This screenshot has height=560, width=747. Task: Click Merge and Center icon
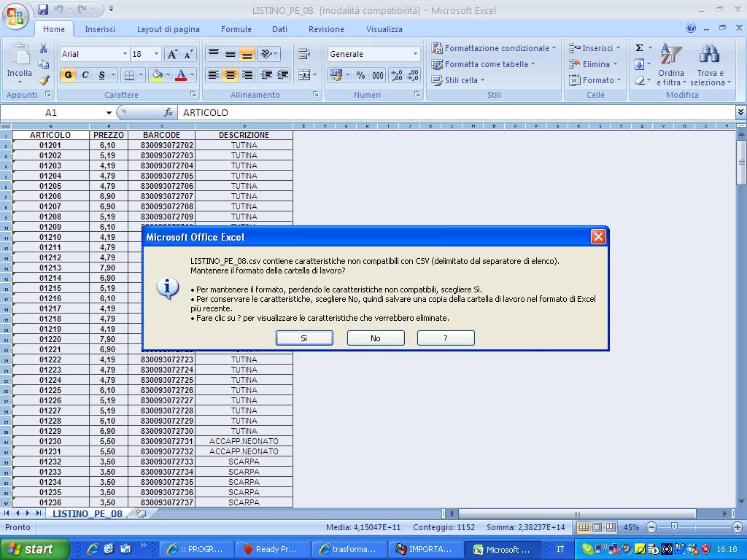pyautogui.click(x=303, y=75)
